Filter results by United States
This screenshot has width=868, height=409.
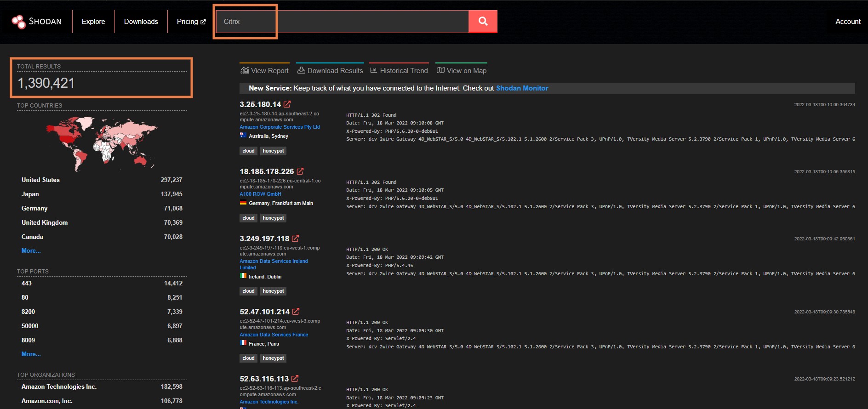(40, 180)
